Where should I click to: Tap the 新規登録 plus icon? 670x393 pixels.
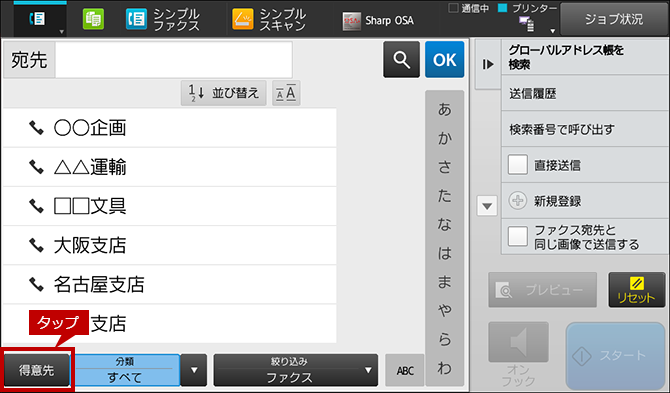point(517,201)
